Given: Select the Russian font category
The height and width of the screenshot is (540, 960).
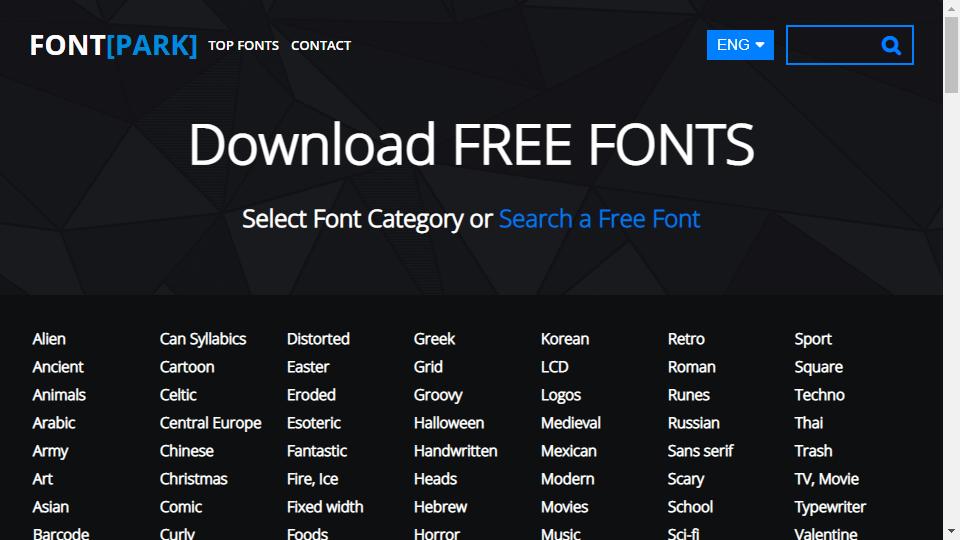Looking at the screenshot, I should point(694,423).
